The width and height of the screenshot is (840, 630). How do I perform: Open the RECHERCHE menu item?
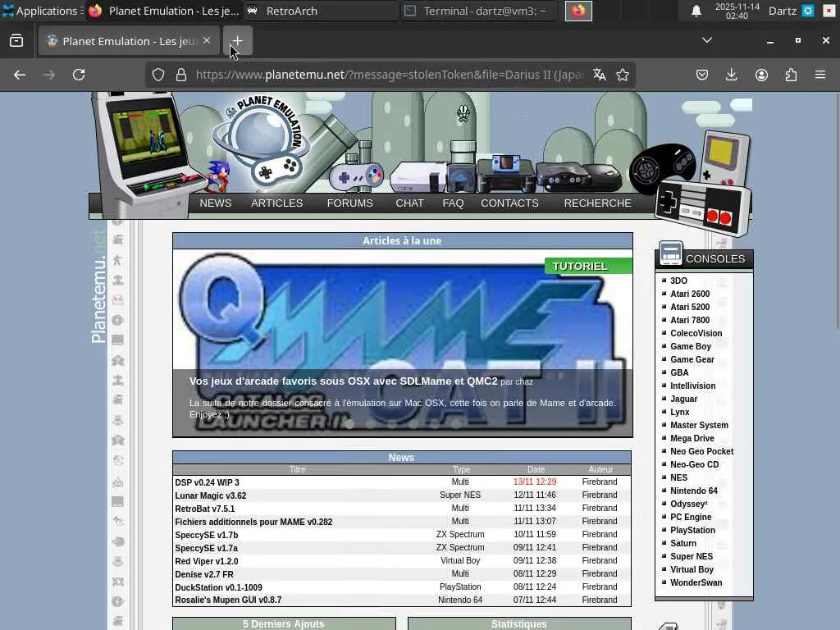click(598, 203)
